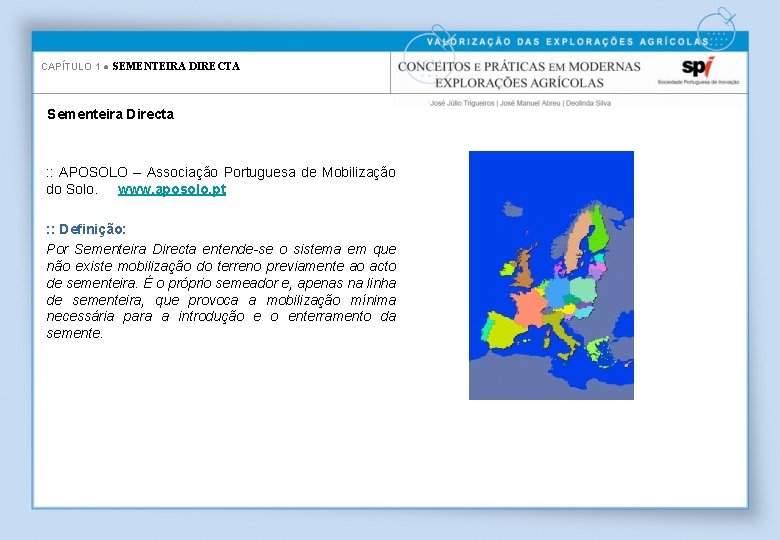Select the Europe map image
Image resolution: width=780 pixels, height=540 pixels.
coord(551,275)
